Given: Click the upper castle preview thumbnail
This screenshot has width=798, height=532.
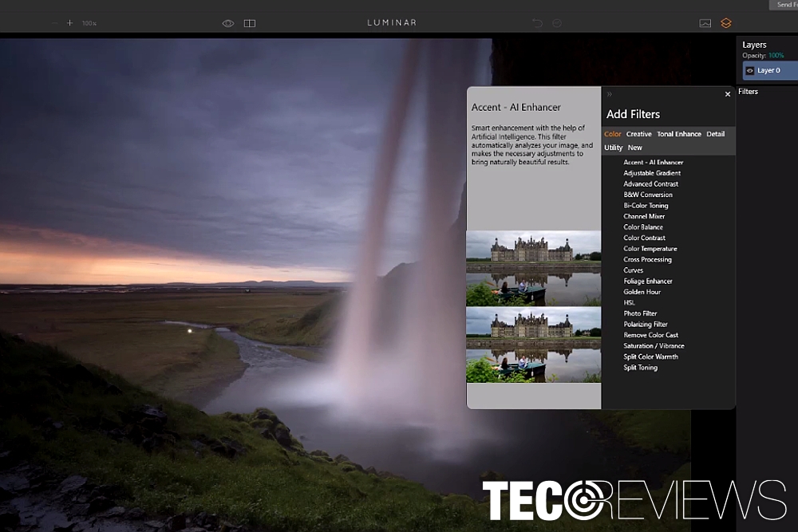Looking at the screenshot, I should tap(534, 269).
